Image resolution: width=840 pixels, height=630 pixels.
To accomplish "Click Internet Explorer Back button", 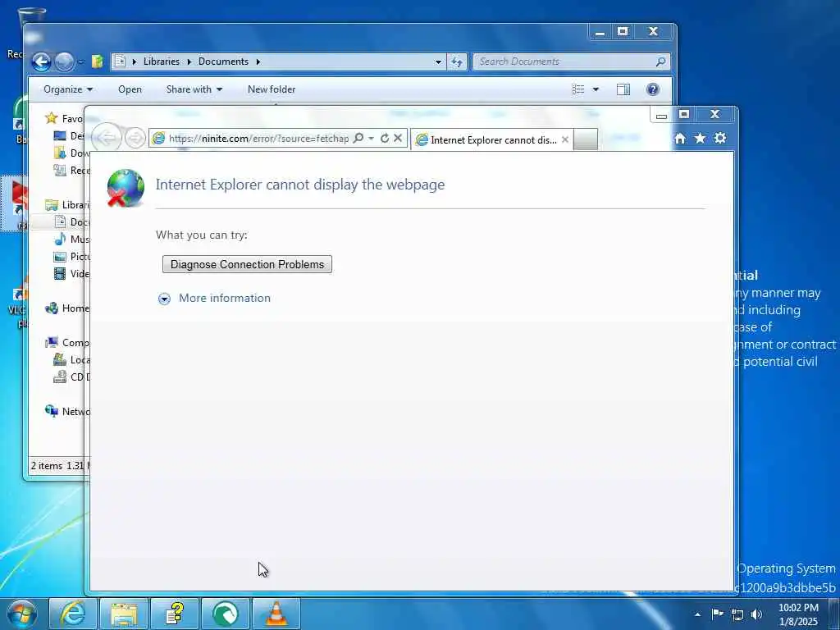I will coord(107,138).
